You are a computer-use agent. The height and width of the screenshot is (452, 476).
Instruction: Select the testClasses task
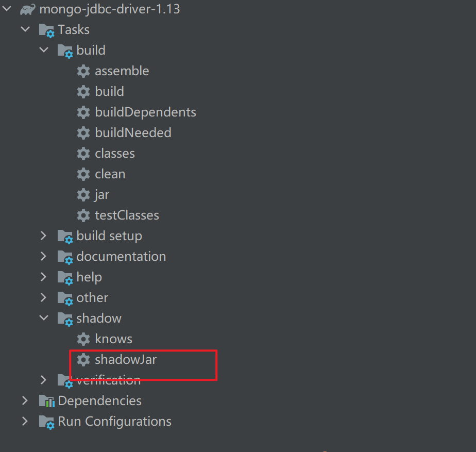pyautogui.click(x=126, y=215)
